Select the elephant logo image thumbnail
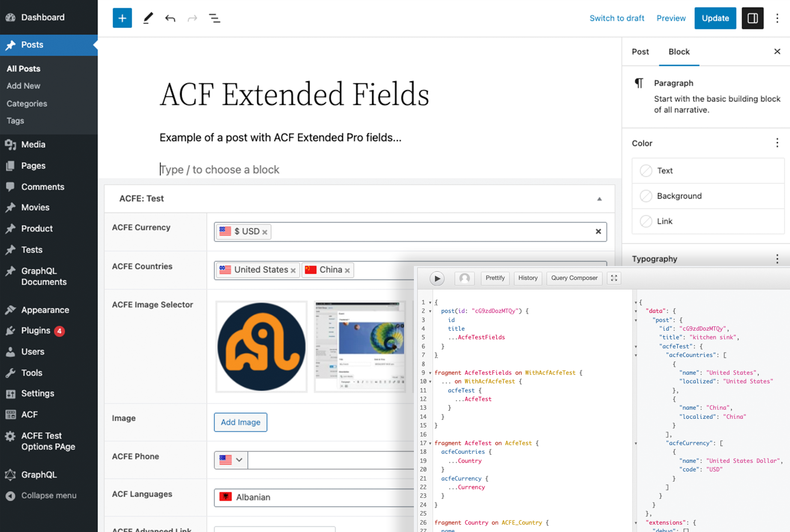 pyautogui.click(x=261, y=346)
